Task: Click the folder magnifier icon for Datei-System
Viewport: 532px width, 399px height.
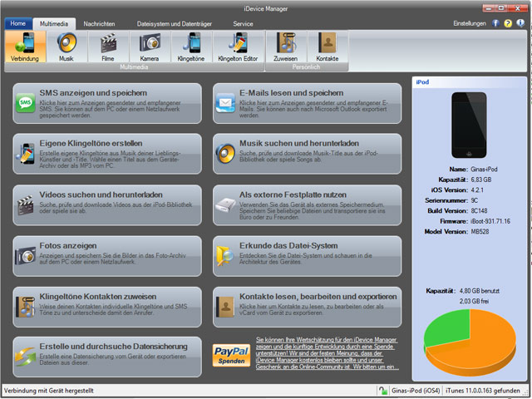Action: pos(225,256)
